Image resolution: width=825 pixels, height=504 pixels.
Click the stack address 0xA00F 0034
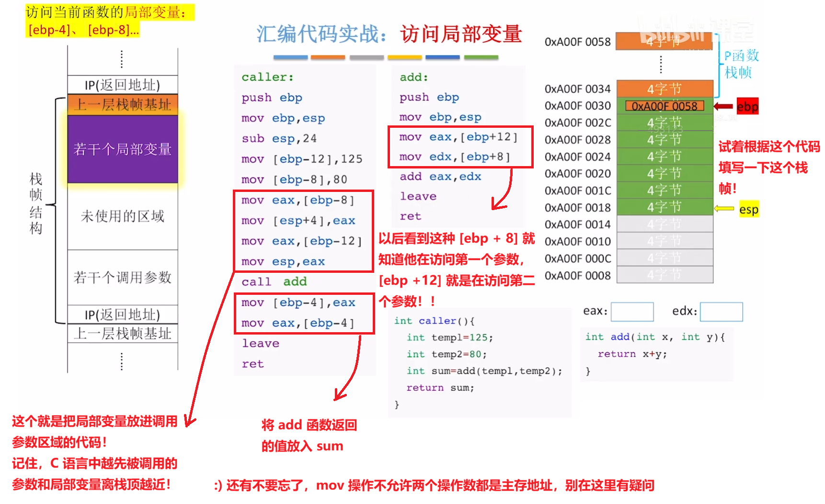[578, 89]
